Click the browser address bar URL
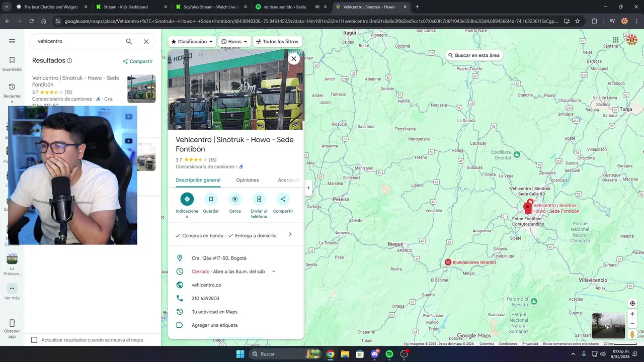 [310, 21]
